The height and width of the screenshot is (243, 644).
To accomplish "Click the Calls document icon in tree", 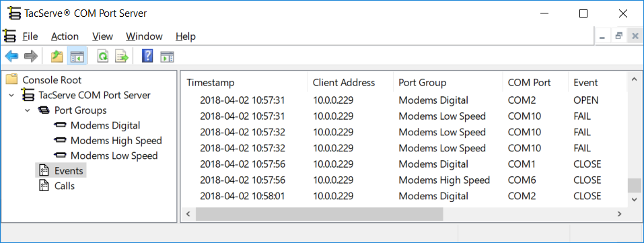I will point(44,186).
